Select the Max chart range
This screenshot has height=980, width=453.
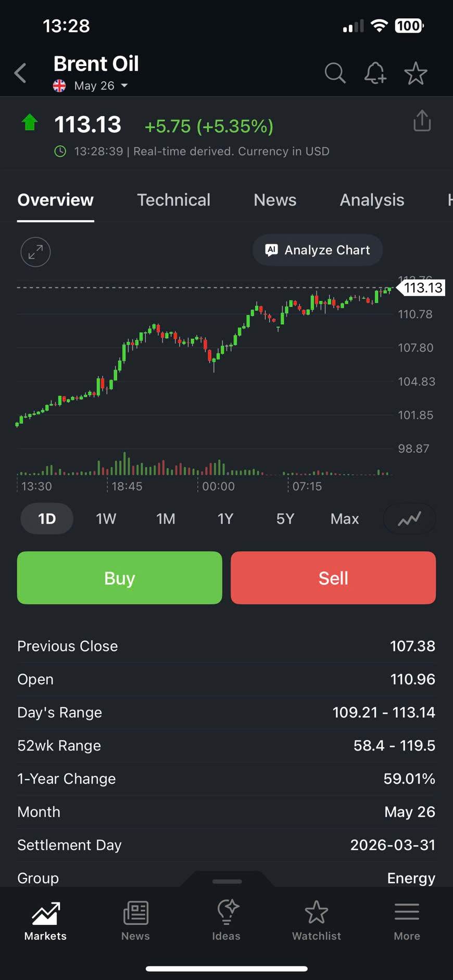344,519
